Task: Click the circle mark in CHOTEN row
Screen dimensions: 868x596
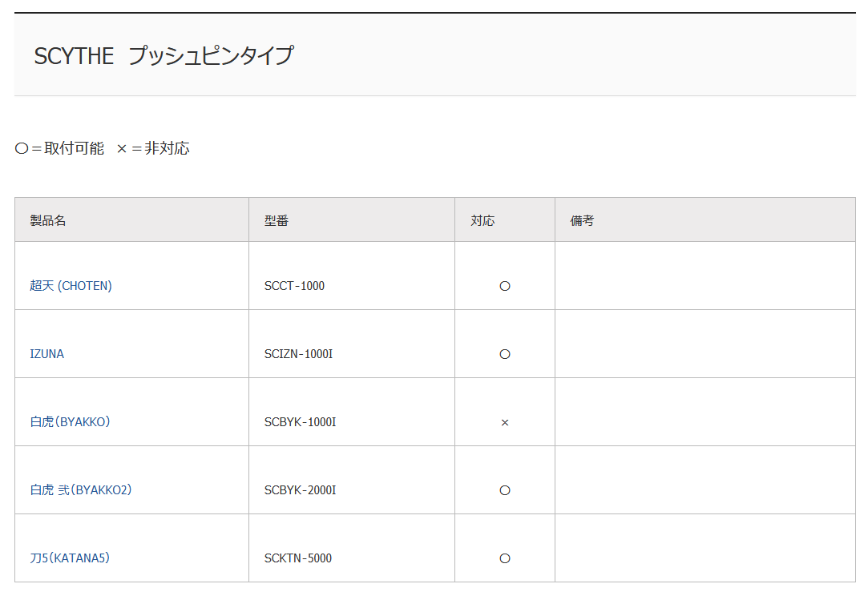Action: tap(505, 286)
